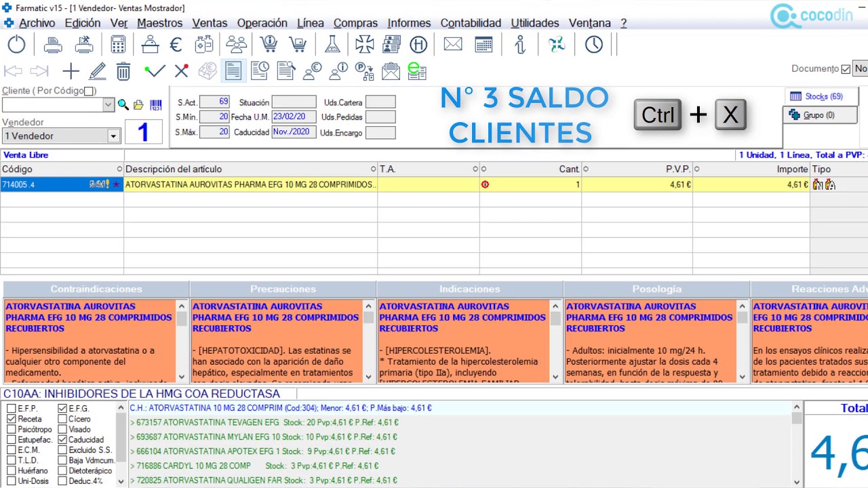Enable the Visado checkbox
This screenshot has height=488, width=868.
click(62, 430)
